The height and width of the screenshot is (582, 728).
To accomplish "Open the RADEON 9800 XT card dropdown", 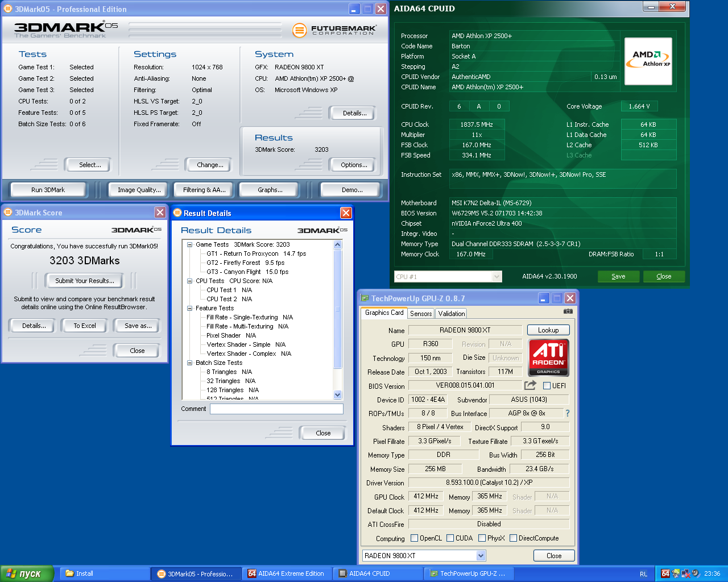I will tap(481, 555).
